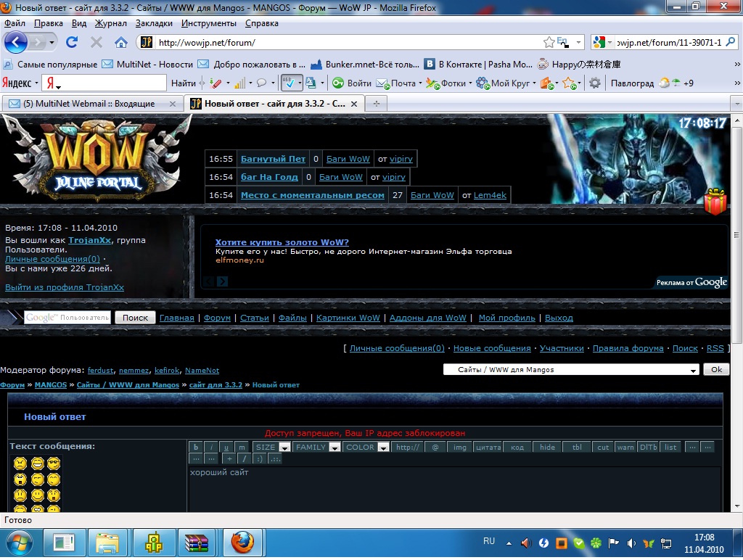Click the Yandex highlighter pen icon

(215, 83)
